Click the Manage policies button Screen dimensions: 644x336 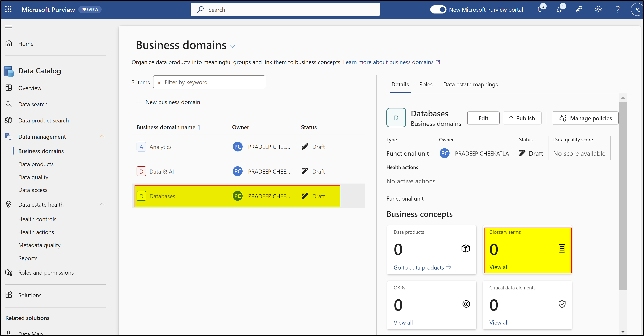pyautogui.click(x=585, y=118)
